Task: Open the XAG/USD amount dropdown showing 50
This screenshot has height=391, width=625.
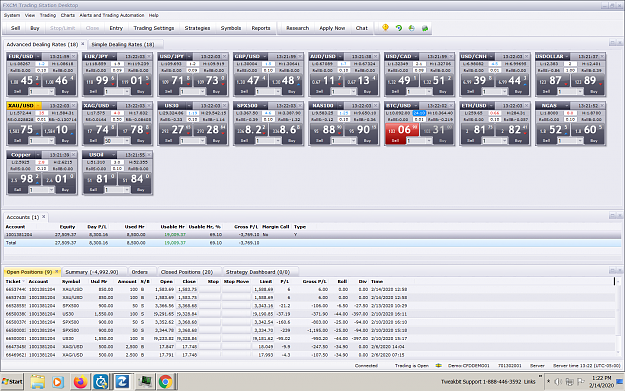Action: click(x=127, y=141)
